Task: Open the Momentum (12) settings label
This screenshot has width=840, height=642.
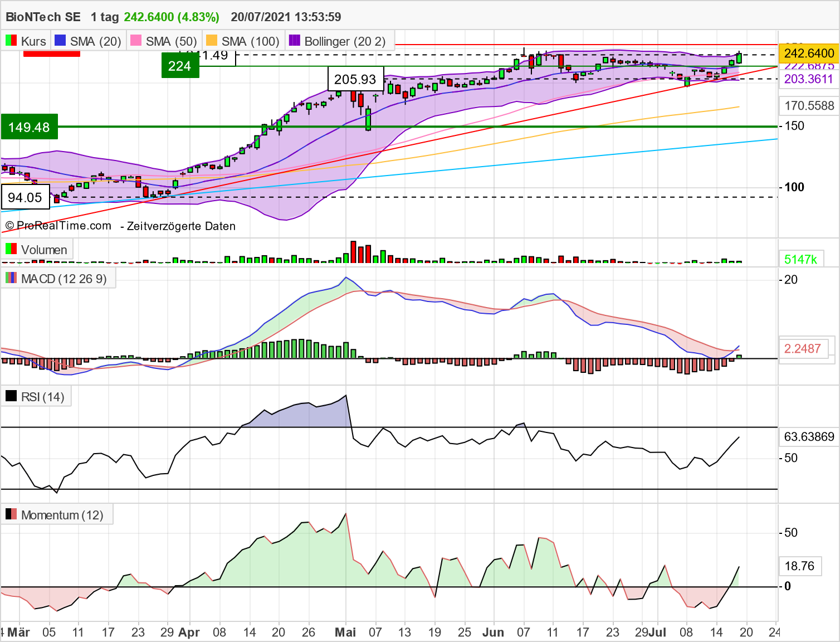Action: [x=62, y=514]
